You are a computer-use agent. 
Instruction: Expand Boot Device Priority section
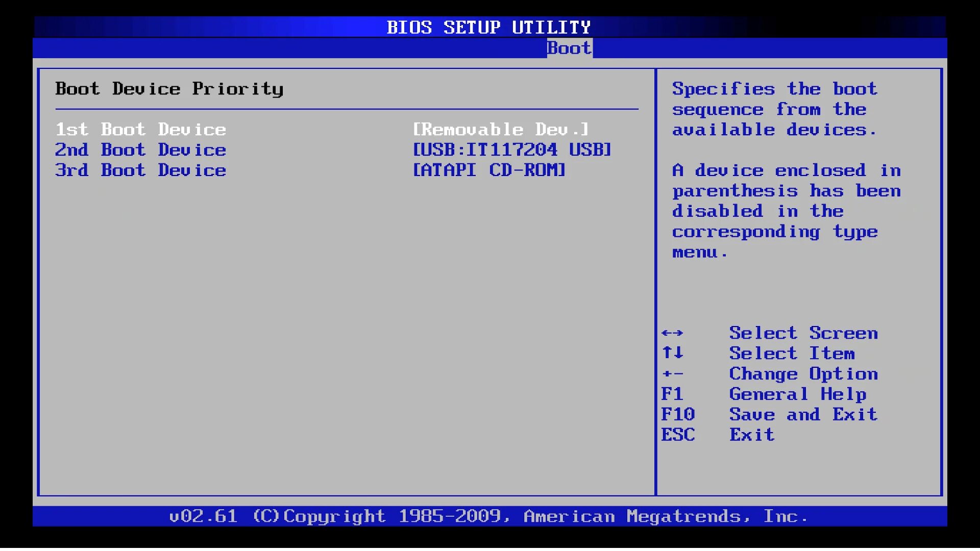[x=170, y=89]
